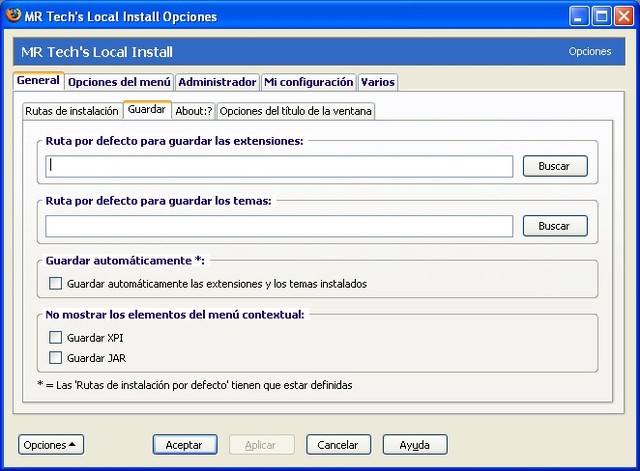Click the Opciones label in the header
The width and height of the screenshot is (640, 471).
[590, 51]
